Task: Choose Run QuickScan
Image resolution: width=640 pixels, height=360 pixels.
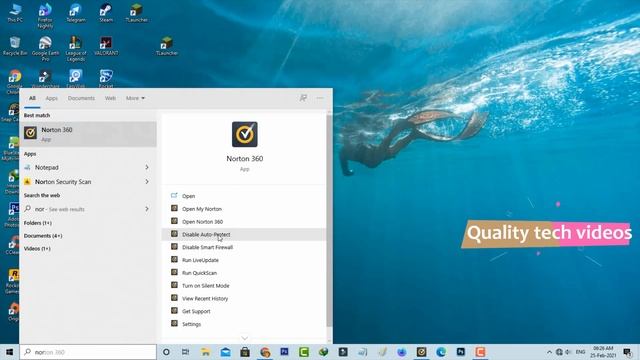Action: click(244, 273)
